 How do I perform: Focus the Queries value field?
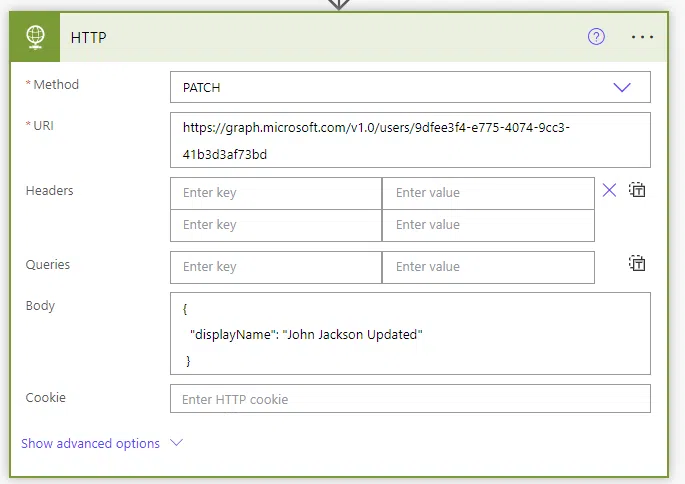pos(488,267)
